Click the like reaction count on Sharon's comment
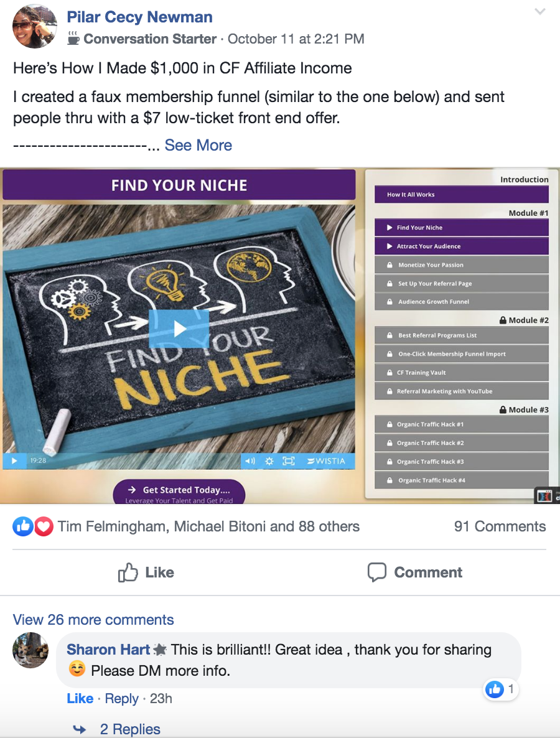The image size is (560, 738). [502, 689]
